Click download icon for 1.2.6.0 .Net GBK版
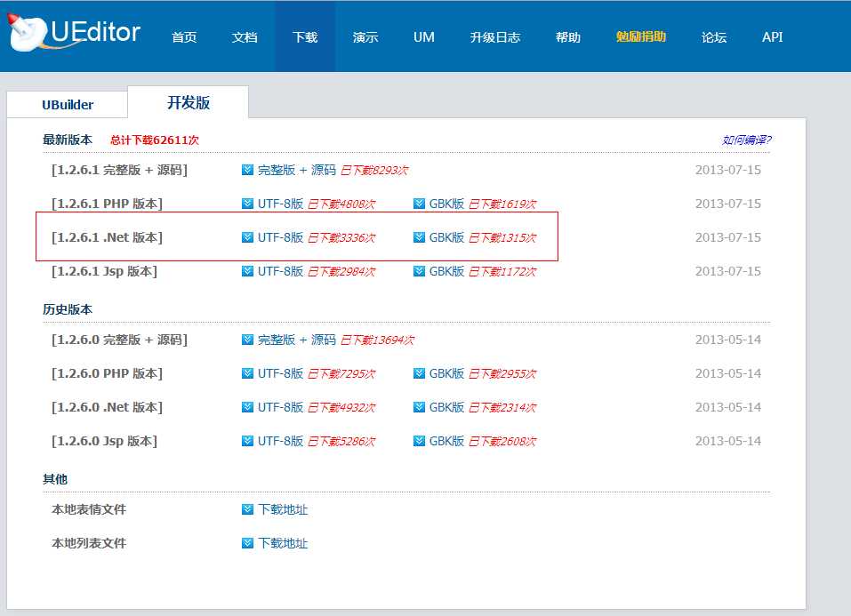Viewport: 851px width, 616px height. (x=419, y=407)
